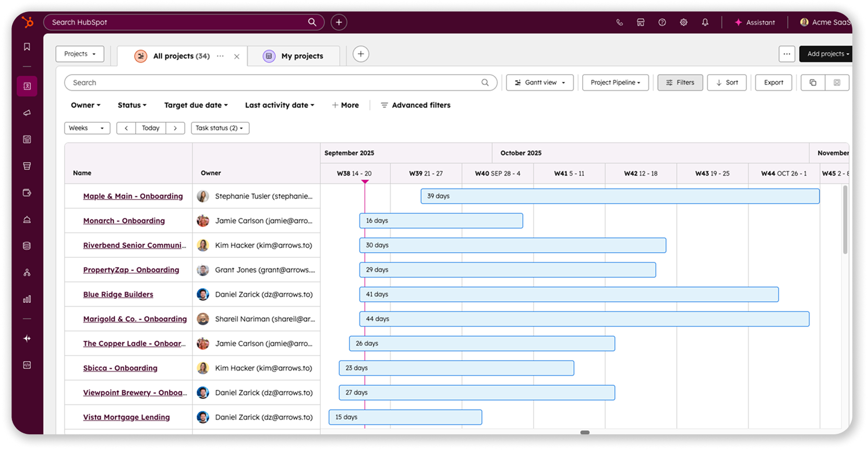
Task: Select the 39 days Gantt bar
Action: 620,196
